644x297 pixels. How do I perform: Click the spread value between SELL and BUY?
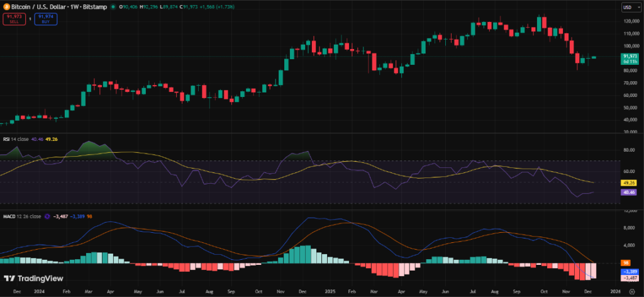pos(29,19)
